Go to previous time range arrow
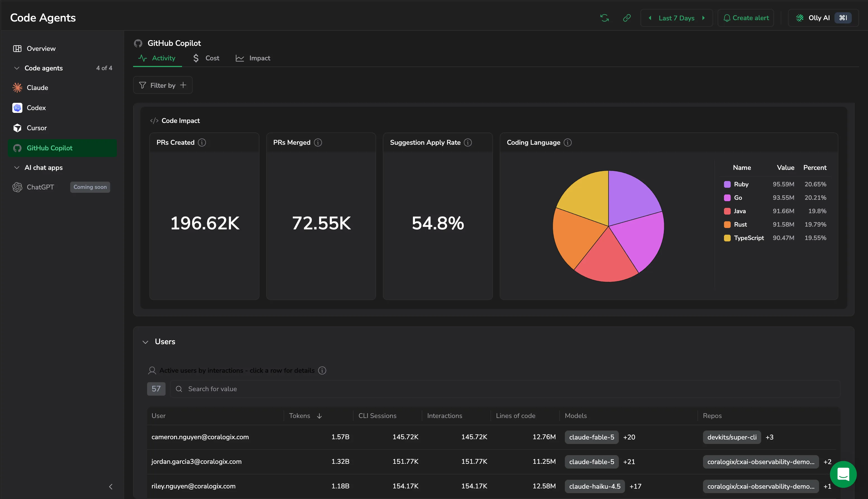The width and height of the screenshot is (868, 499). point(650,18)
